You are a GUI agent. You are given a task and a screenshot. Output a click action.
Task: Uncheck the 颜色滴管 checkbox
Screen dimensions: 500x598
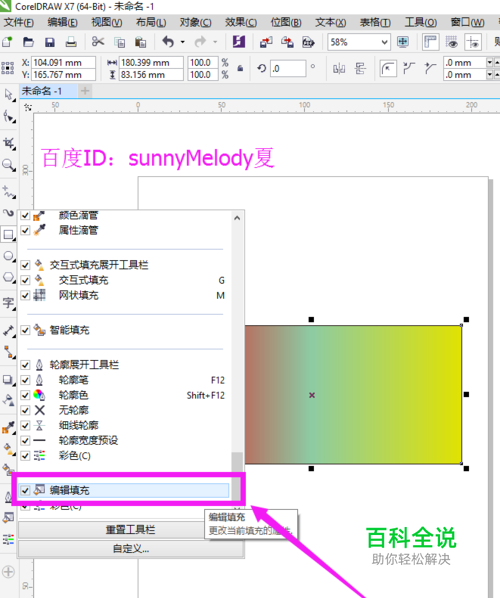(x=25, y=215)
